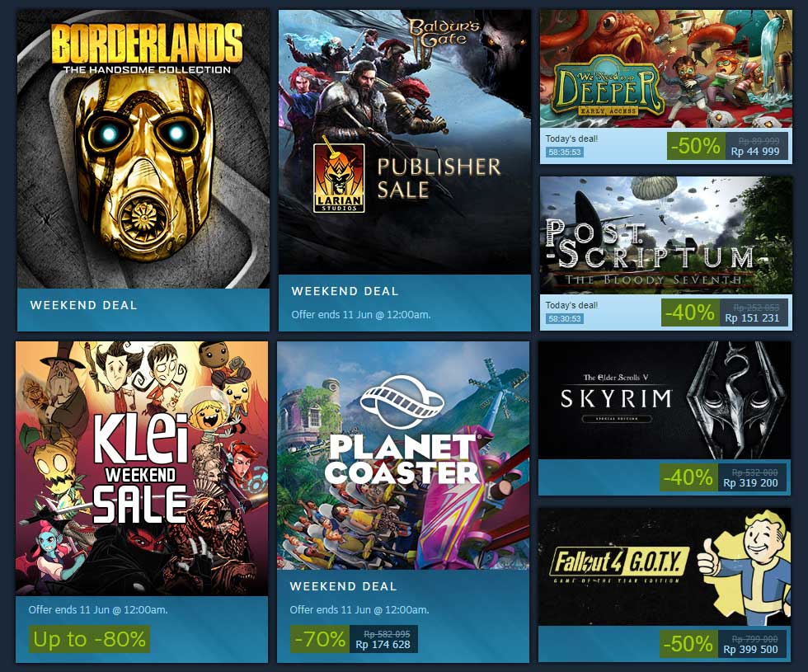Open the Klei Weekend Sale banner
Image resolution: width=808 pixels, height=672 pixels.
(142, 468)
